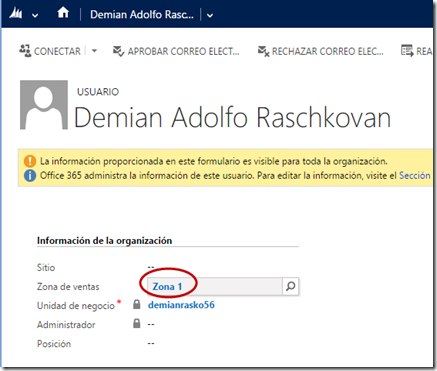The height and width of the screenshot is (371, 437).
Task: Click the Administrador field label
Action: coord(66,325)
